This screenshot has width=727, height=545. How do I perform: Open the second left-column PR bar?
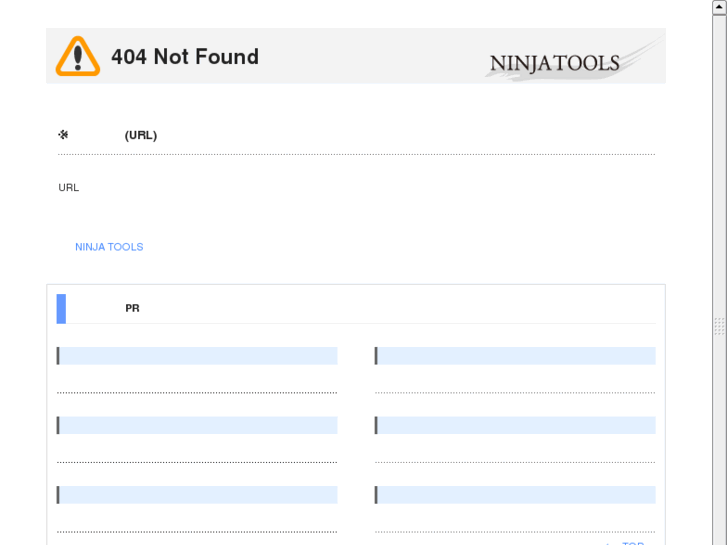point(198,426)
